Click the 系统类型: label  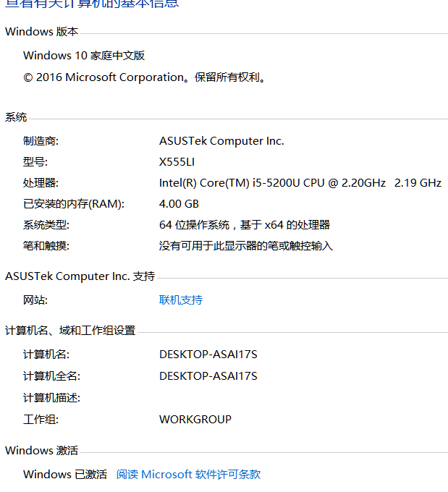pos(46,225)
